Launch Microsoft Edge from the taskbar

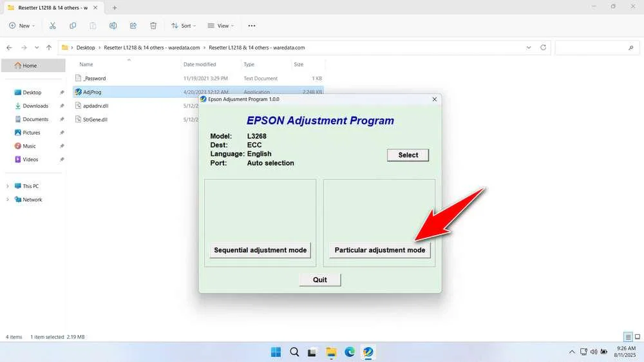tap(350, 352)
